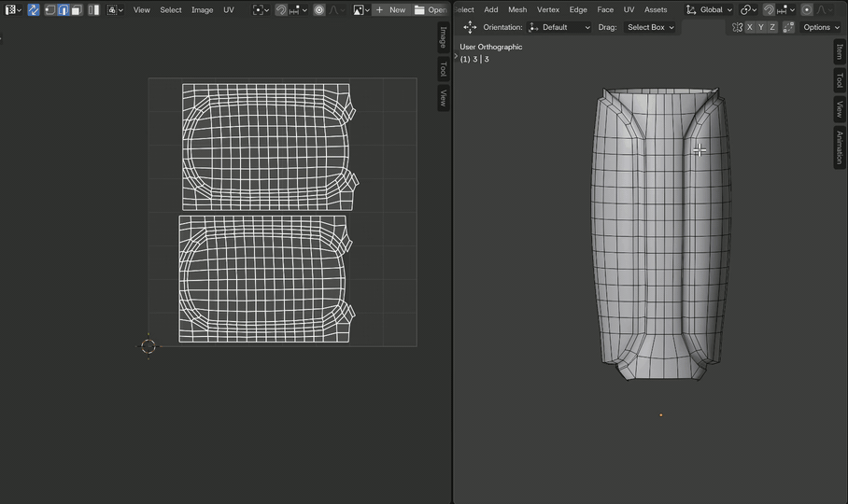Open sticky selection mode dropdown
This screenshot has height=504, width=848.
114,9
